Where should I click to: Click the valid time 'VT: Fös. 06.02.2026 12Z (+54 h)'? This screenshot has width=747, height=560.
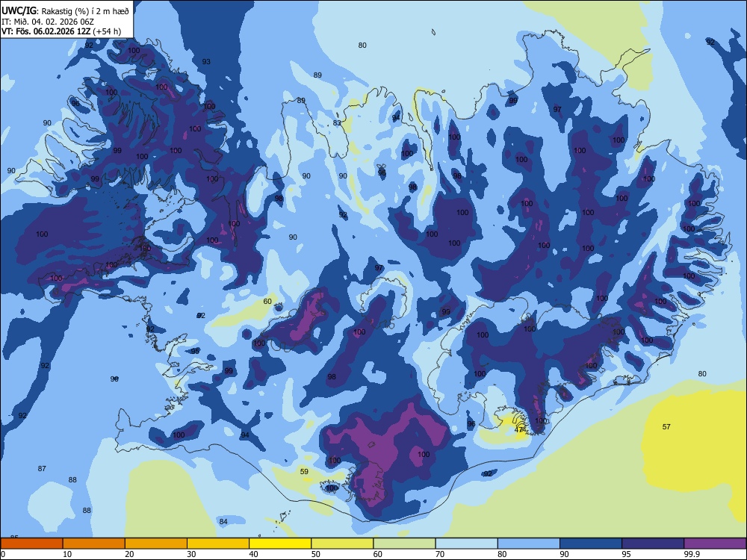61,31
